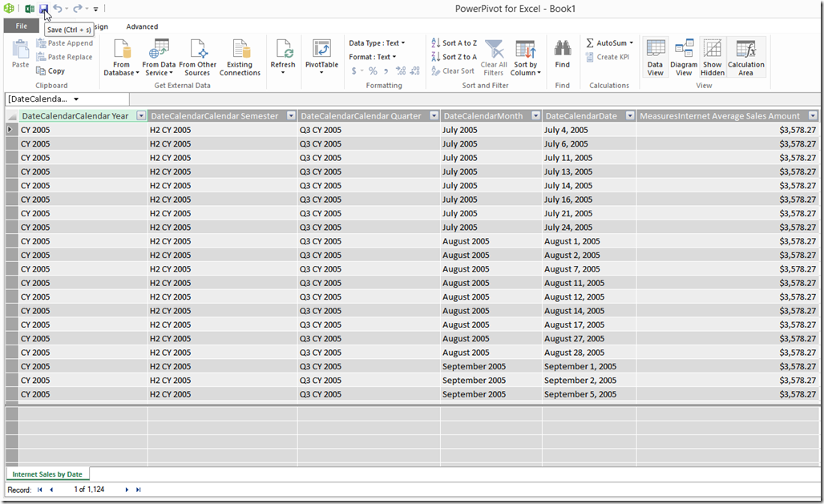This screenshot has height=504, width=824.
Task: Click the Find binoculars button
Action: (563, 54)
